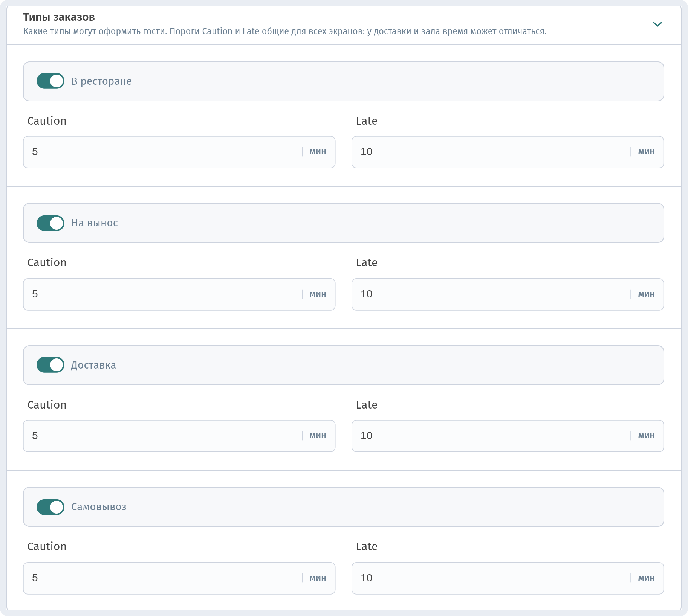Focus the На вынос Late field

pos(508,294)
